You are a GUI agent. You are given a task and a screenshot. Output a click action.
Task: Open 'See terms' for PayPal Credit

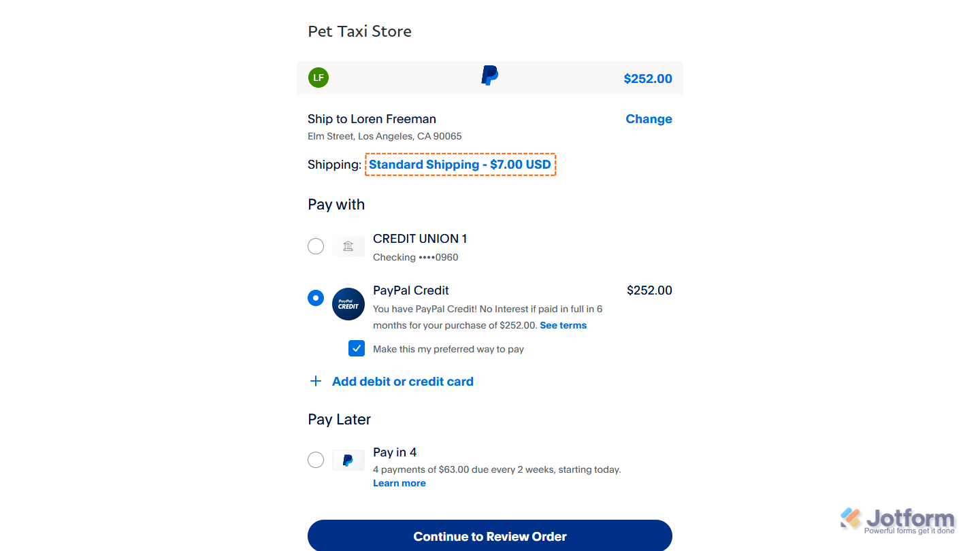coord(563,325)
